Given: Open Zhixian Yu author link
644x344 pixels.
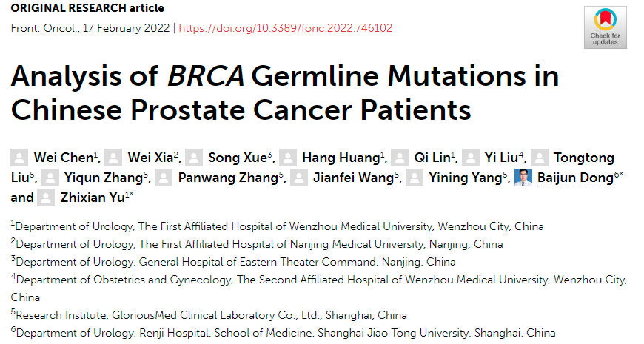Looking at the screenshot, I should click(x=93, y=198).
